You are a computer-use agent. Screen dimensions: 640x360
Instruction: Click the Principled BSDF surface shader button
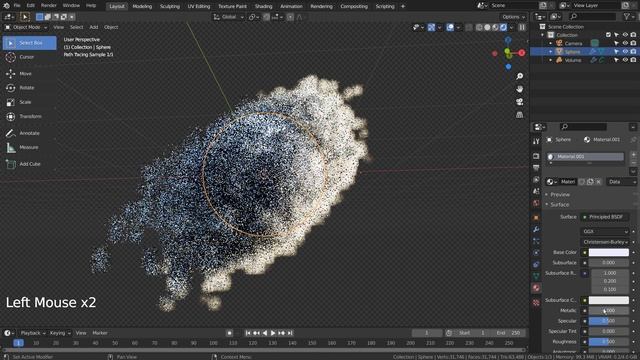[604, 217]
